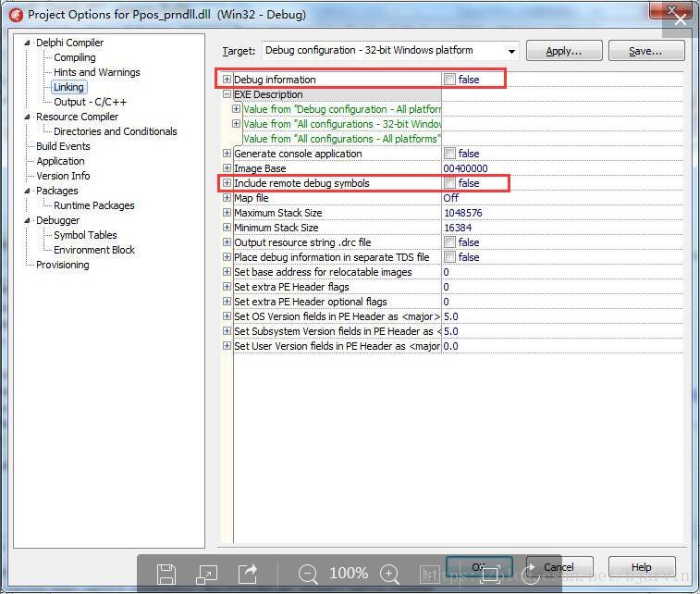Screen dimensions: 700x594
Task: Expand Value from "All configurations - 32-bit Windows" row
Action: [x=236, y=123]
